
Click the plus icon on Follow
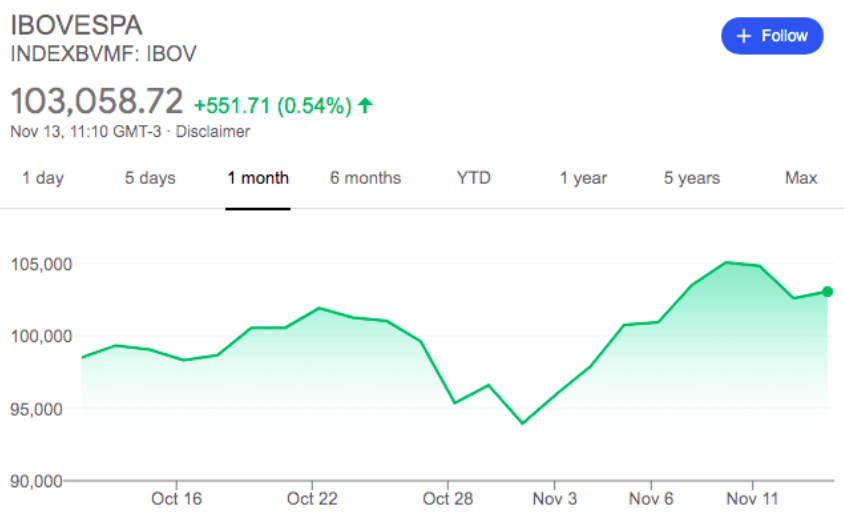[x=743, y=36]
